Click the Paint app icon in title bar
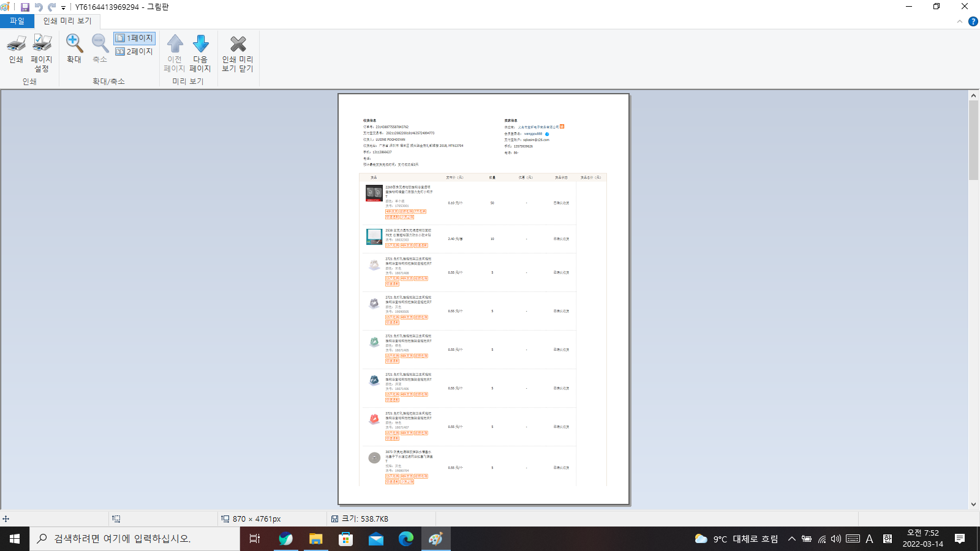Screen dimensions: 980x551 pos(6,7)
